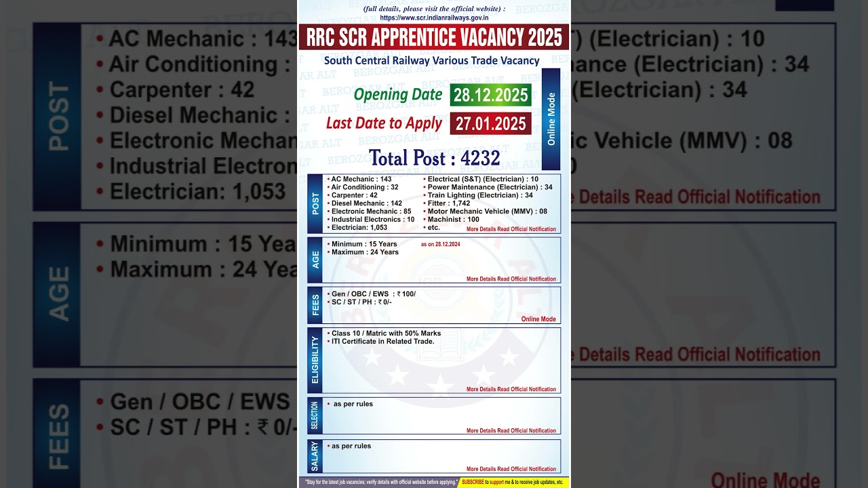Select the 'etc.' bullet in post list
The width and height of the screenshot is (868, 488).
click(433, 228)
